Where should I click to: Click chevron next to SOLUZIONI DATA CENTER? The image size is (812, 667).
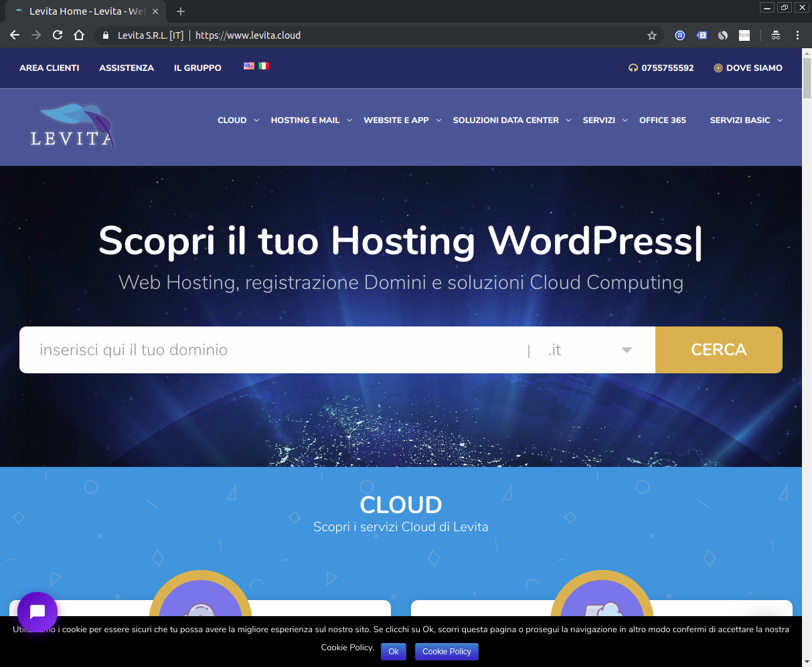pyautogui.click(x=568, y=120)
